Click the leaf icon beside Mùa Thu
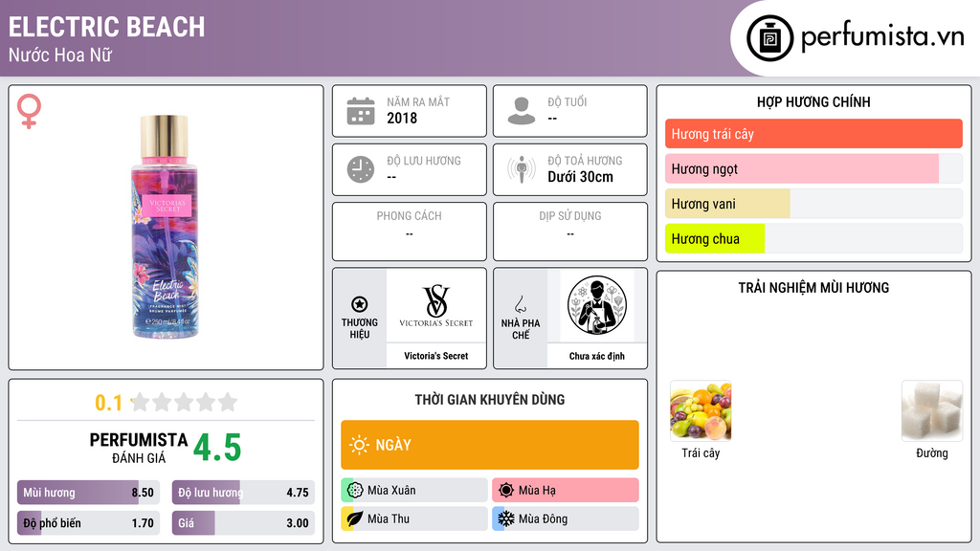This screenshot has height=551, width=980. tap(355, 518)
